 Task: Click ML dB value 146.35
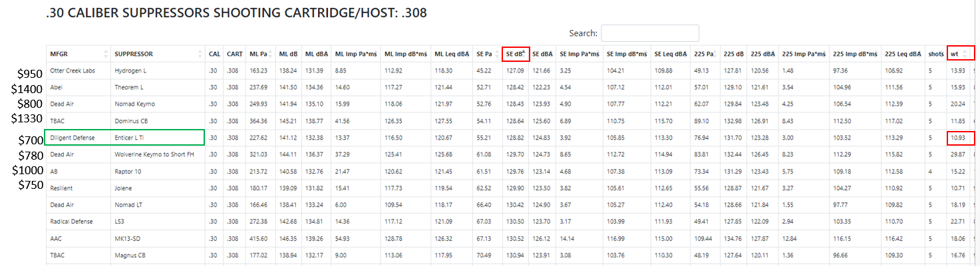point(287,238)
